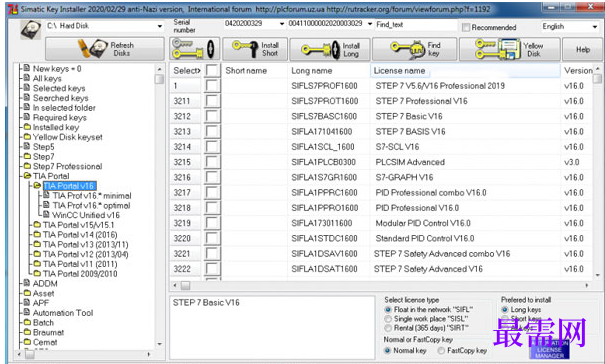Sort by the Long name column header
Image resolution: width=605 pixels, height=364 pixels.
(x=329, y=71)
